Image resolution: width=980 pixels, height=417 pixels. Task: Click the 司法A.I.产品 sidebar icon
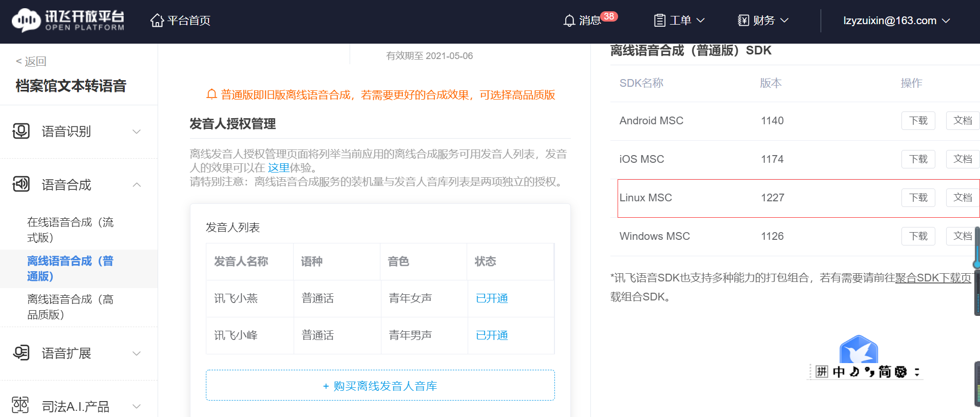[21, 406]
